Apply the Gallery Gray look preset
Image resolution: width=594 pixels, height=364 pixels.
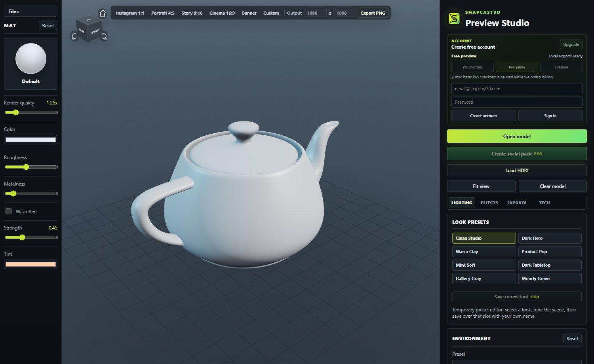point(484,279)
